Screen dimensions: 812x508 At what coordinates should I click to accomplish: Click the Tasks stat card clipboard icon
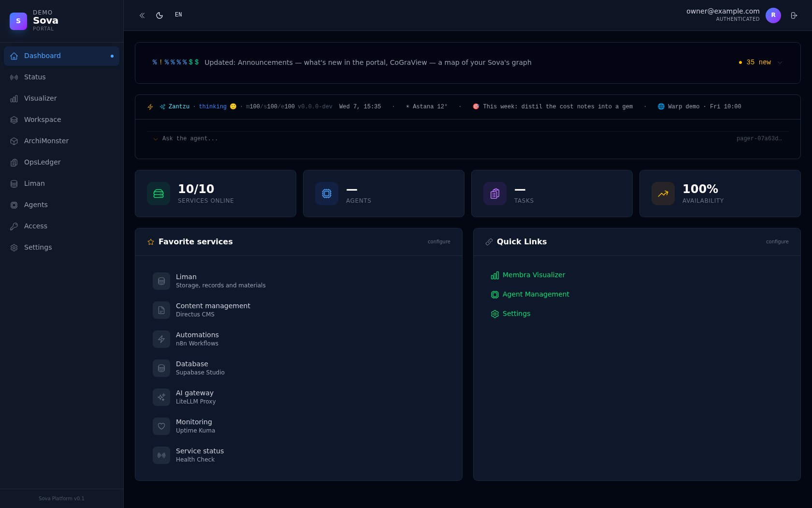(495, 194)
